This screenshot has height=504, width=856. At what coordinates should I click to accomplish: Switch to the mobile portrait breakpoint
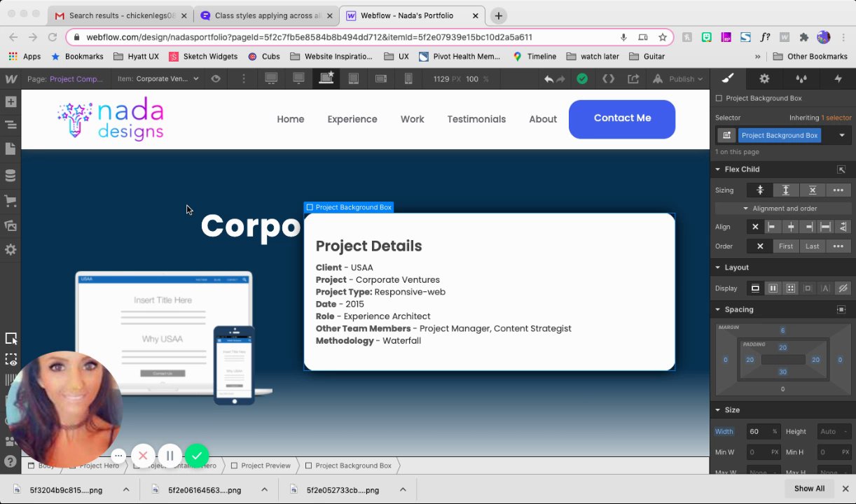(x=408, y=79)
